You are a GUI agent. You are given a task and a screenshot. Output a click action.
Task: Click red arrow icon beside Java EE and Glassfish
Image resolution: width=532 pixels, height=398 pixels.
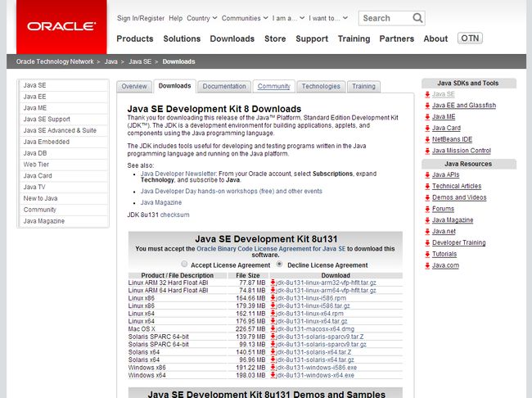(427, 106)
